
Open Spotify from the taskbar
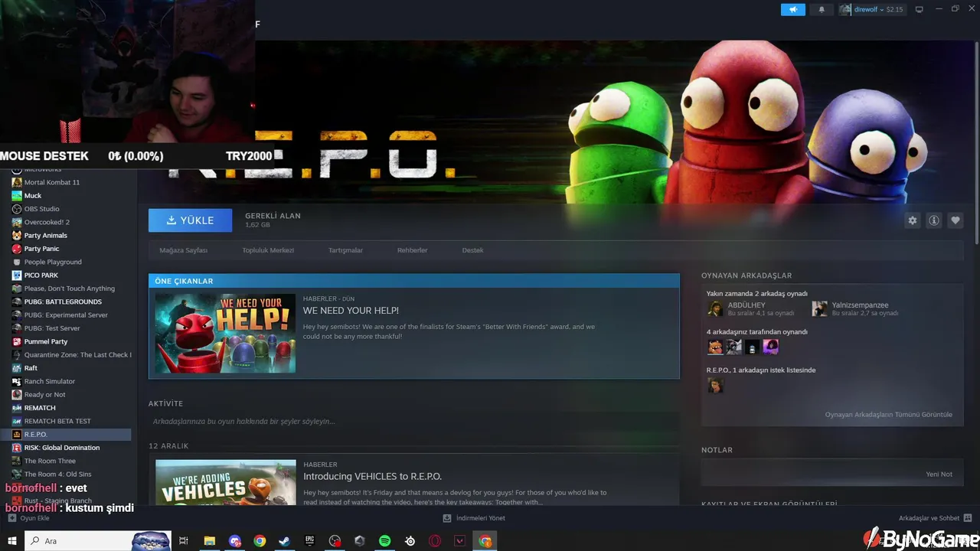pos(384,541)
